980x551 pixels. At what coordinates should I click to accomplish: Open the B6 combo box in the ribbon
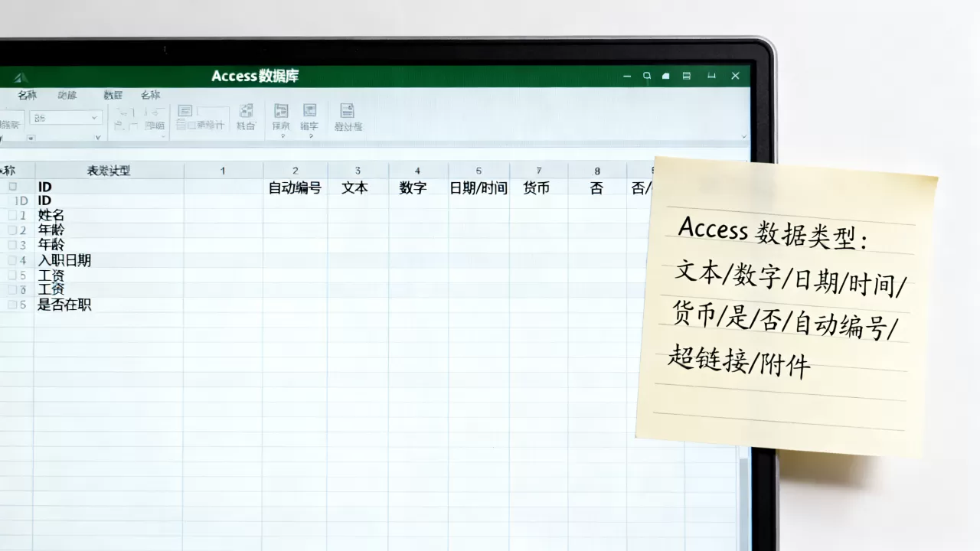click(x=66, y=118)
